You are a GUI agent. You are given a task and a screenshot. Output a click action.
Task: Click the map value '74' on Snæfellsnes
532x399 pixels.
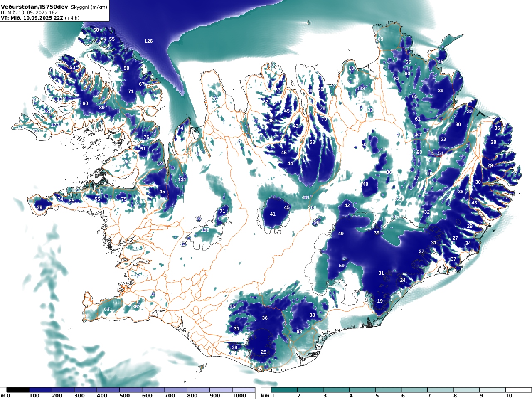pyautogui.click(x=61, y=199)
